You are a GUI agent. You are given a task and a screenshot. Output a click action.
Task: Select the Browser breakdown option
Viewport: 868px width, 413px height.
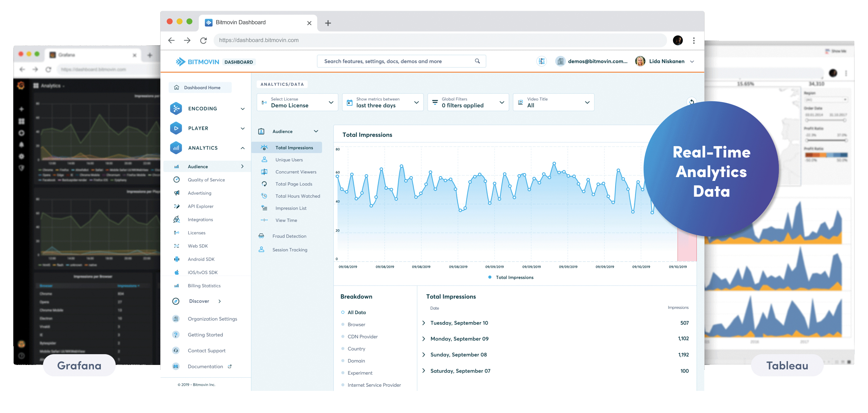353,324
